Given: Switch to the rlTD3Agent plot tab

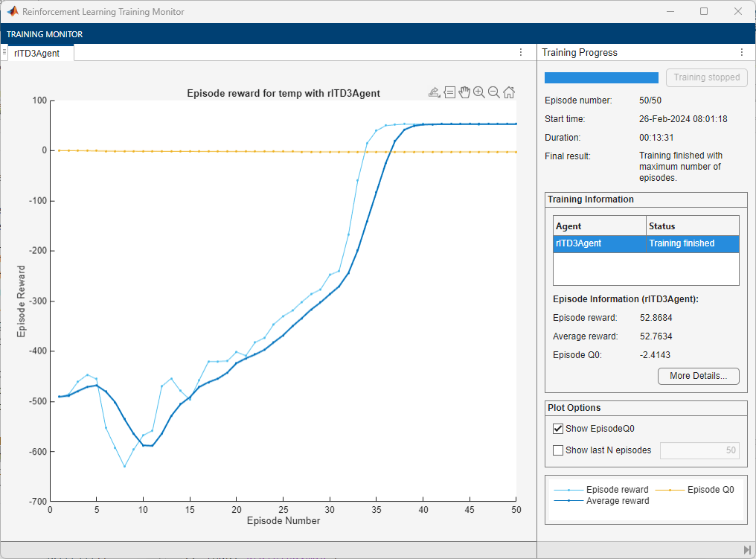Looking at the screenshot, I should click(x=36, y=53).
